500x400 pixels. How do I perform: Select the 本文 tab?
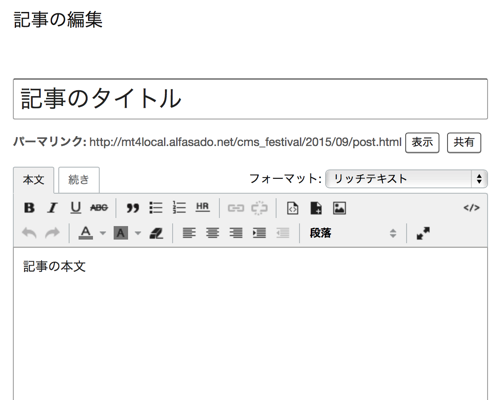pyautogui.click(x=33, y=180)
